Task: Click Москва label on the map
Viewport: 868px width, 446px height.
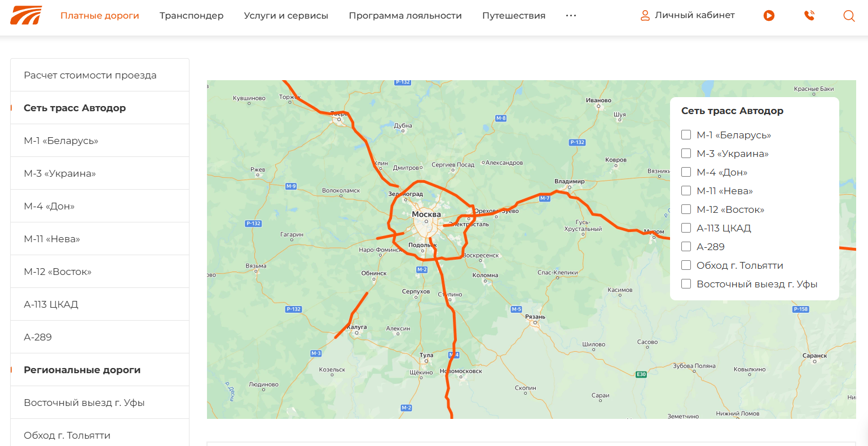Action: 426,215
